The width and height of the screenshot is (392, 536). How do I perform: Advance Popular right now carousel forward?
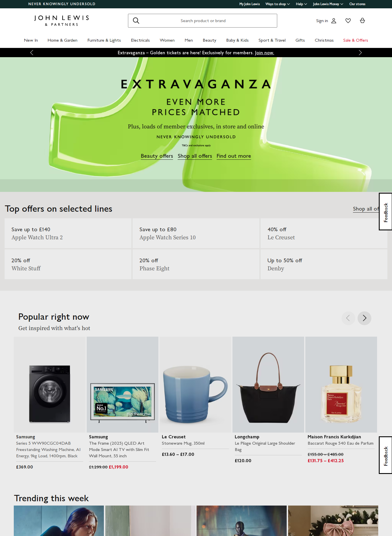click(x=364, y=318)
